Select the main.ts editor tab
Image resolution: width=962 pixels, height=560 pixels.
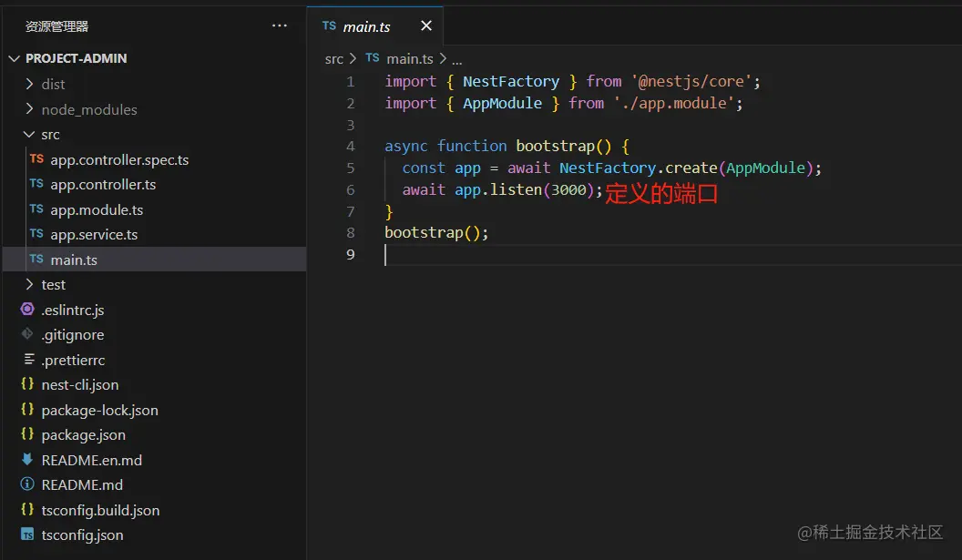374,26
